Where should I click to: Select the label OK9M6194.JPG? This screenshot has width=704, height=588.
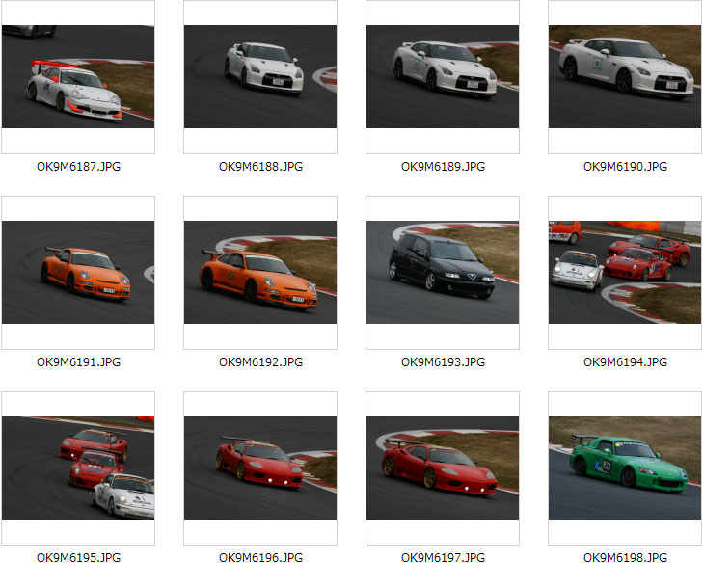(626, 362)
